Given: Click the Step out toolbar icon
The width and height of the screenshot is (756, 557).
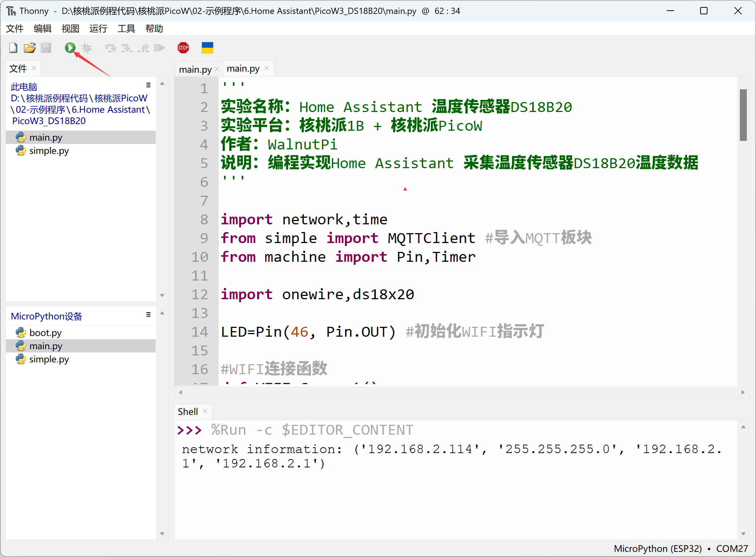Looking at the screenshot, I should click(143, 48).
